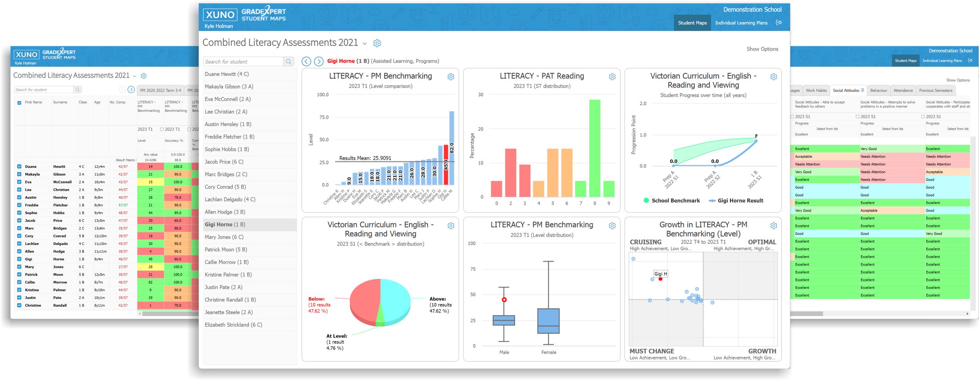Open gear settings on Student Progress over time chart
The image size is (980, 381).
[774, 77]
